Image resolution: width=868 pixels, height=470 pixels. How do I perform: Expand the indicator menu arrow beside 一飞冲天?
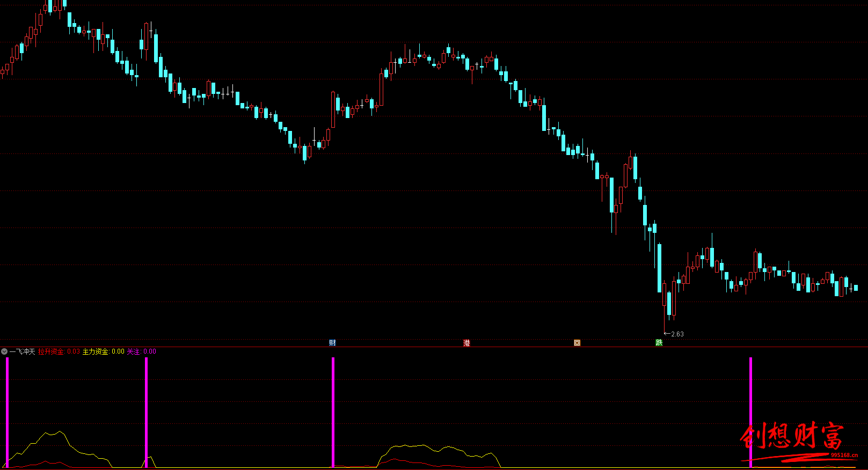click(x=4, y=352)
